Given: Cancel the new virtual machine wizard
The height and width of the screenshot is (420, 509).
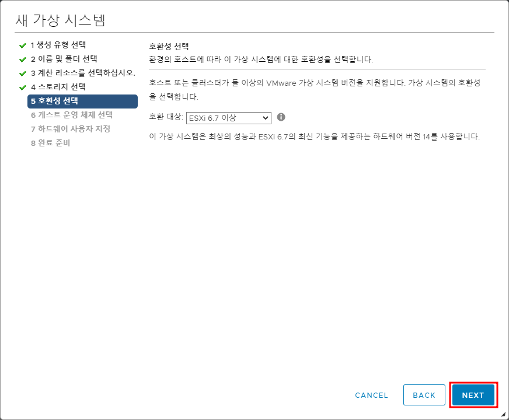Looking at the screenshot, I should pos(371,395).
